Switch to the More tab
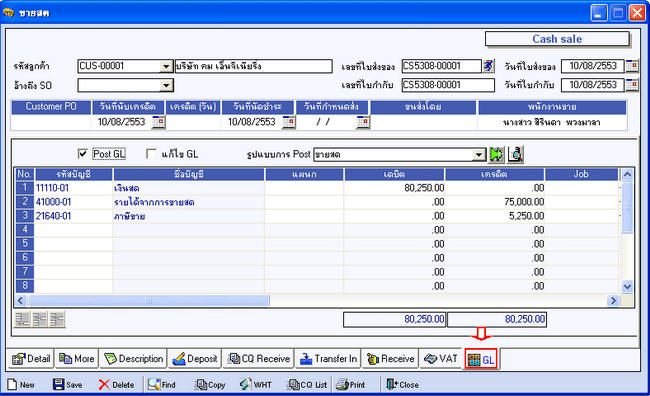The height and width of the screenshot is (396, 650). tap(77, 359)
